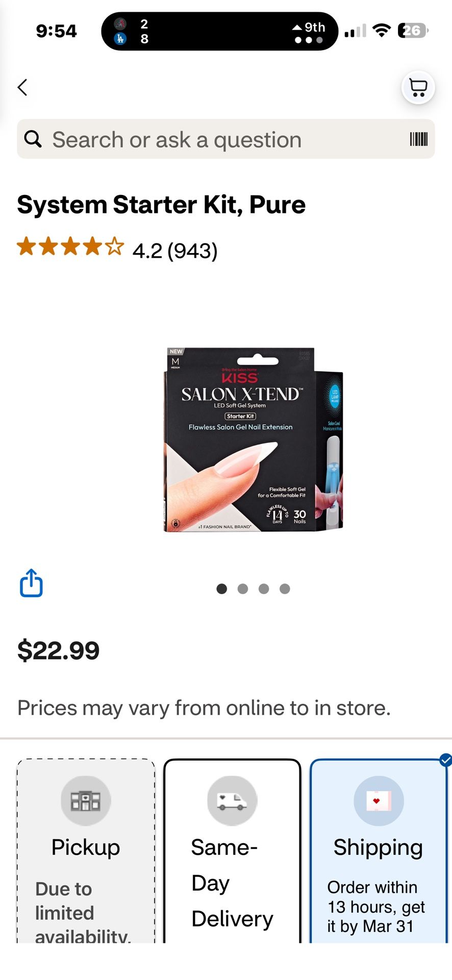Tap the barcode scanner icon
452x980 pixels.
pyautogui.click(x=419, y=139)
